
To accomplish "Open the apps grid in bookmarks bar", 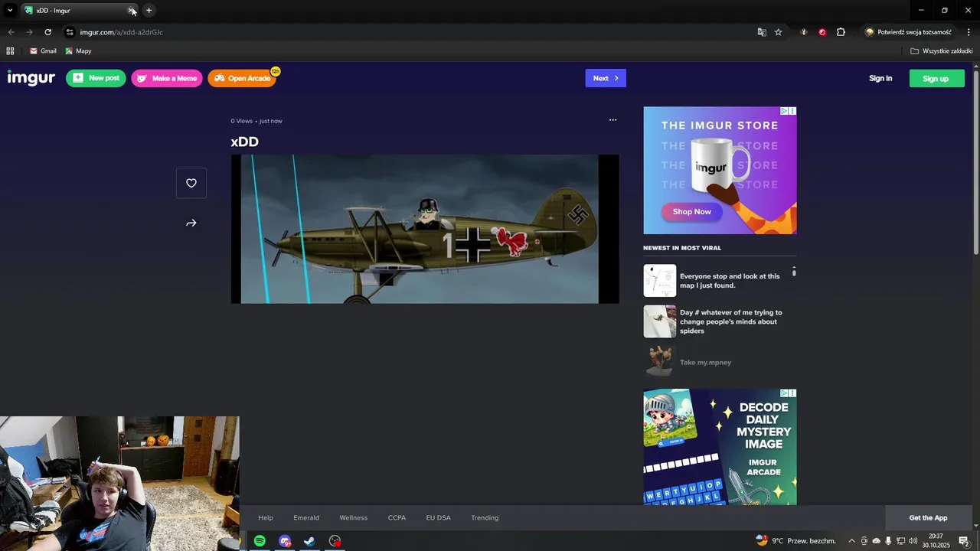I will pos(10,51).
